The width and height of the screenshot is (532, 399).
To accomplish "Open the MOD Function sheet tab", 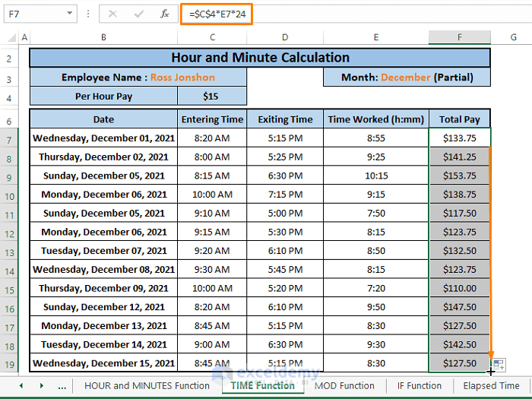I will tap(344, 386).
